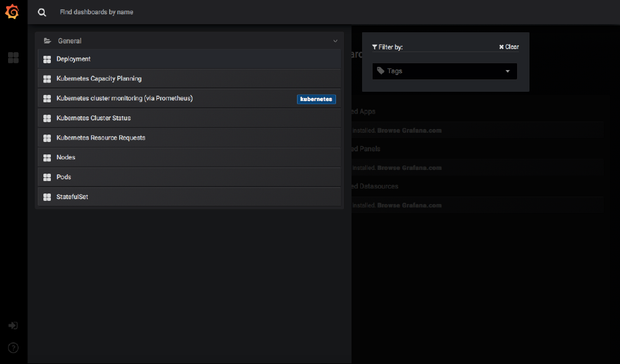This screenshot has height=364, width=620.
Task: Open Kubernetes Capacity Planning dashboard
Action: pos(99,79)
